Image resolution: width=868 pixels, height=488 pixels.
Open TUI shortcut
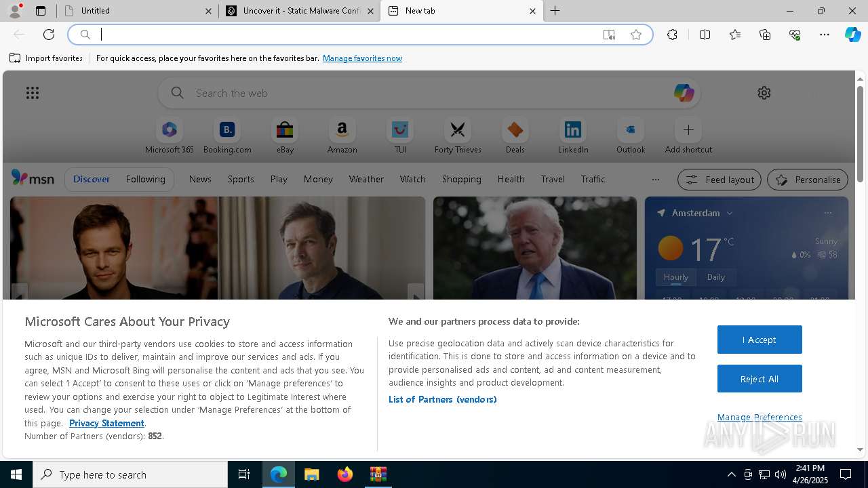click(400, 136)
